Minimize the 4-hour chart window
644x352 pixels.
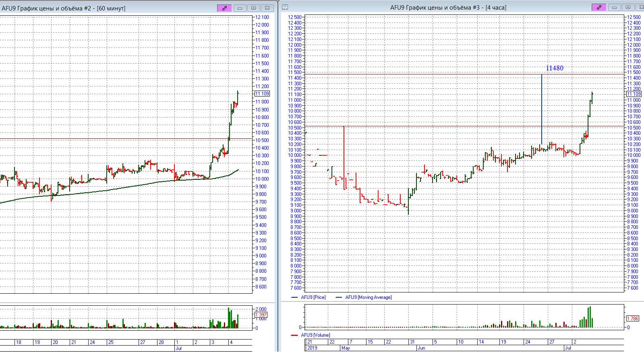click(x=614, y=7)
